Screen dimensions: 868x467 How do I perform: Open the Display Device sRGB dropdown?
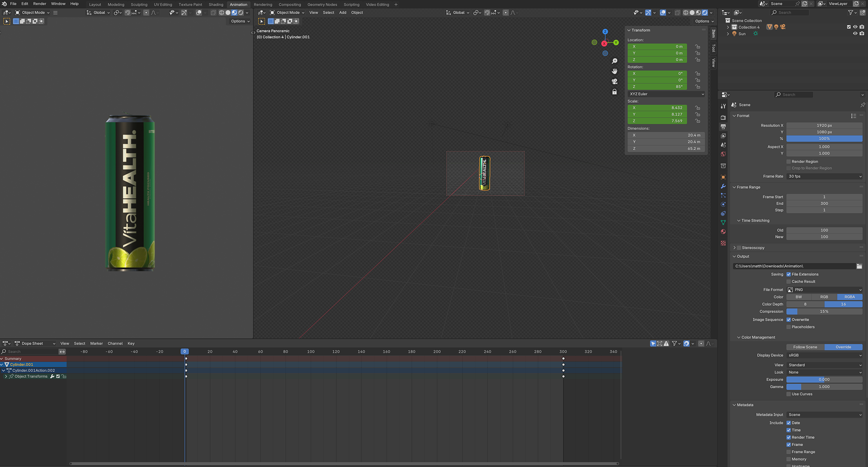824,355
